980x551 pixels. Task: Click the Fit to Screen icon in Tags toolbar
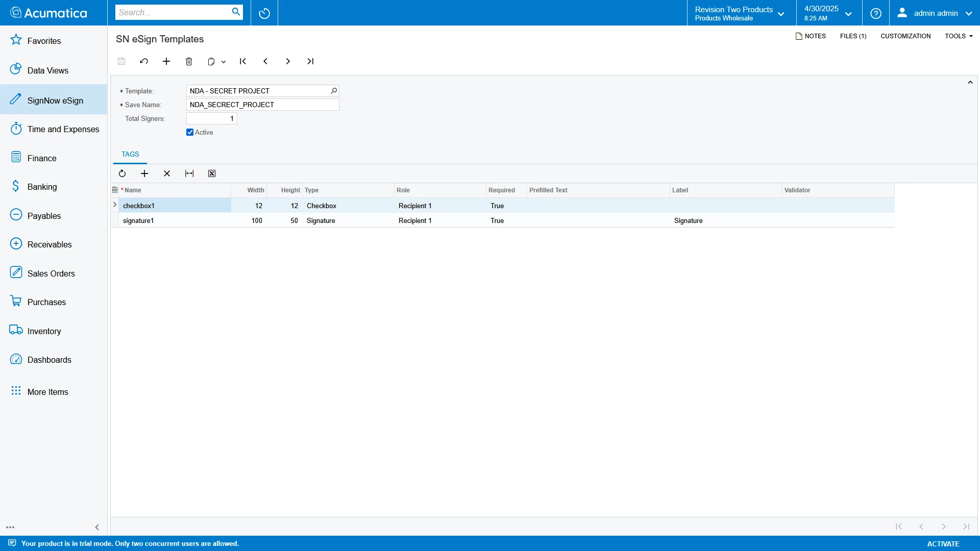coord(189,173)
